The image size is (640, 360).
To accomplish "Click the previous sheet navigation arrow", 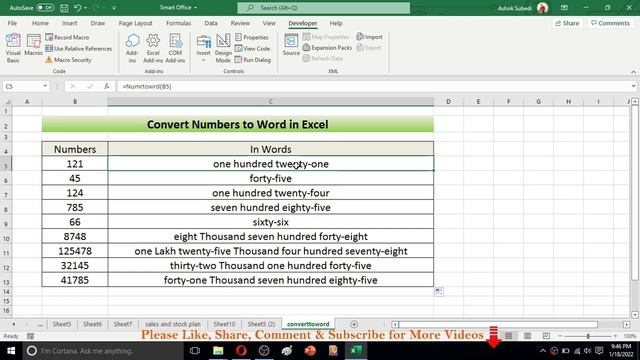I will click(13, 324).
